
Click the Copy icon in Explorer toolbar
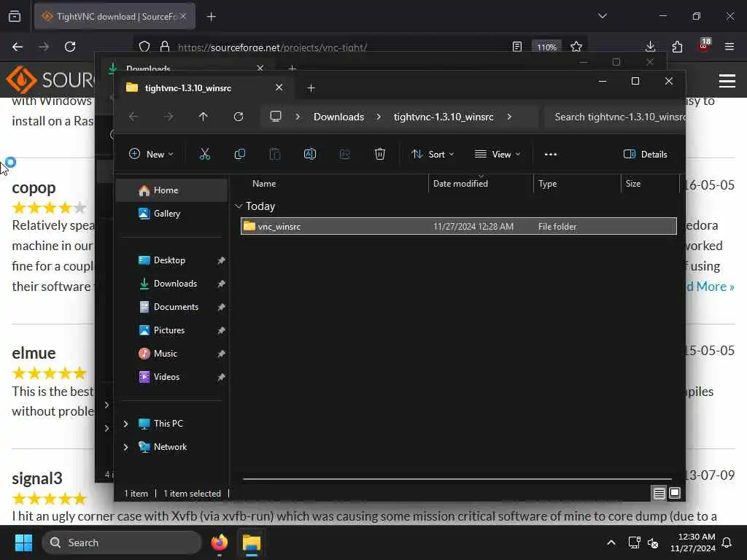point(239,155)
